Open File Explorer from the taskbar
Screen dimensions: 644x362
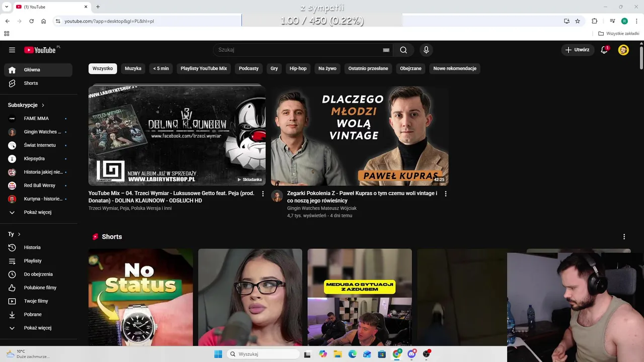[338, 354]
